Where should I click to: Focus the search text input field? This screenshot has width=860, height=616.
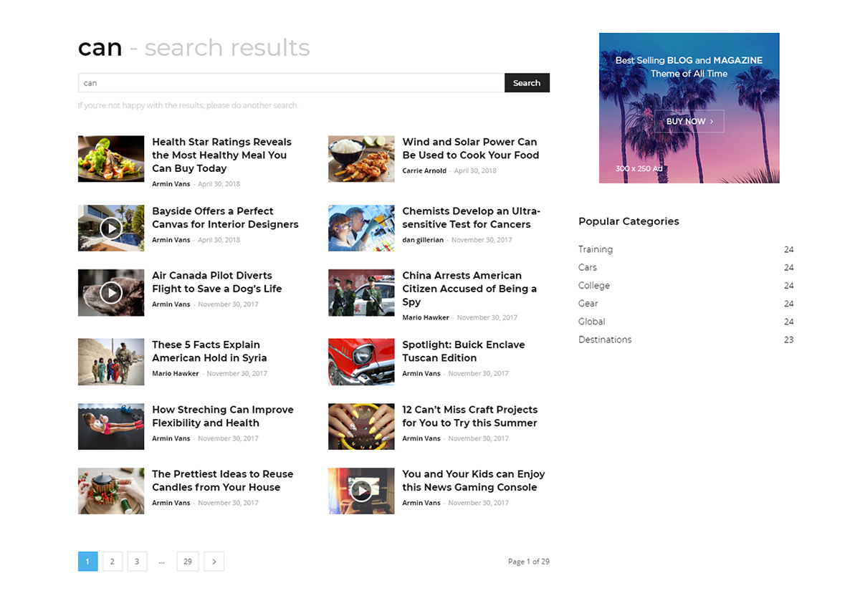coord(290,83)
